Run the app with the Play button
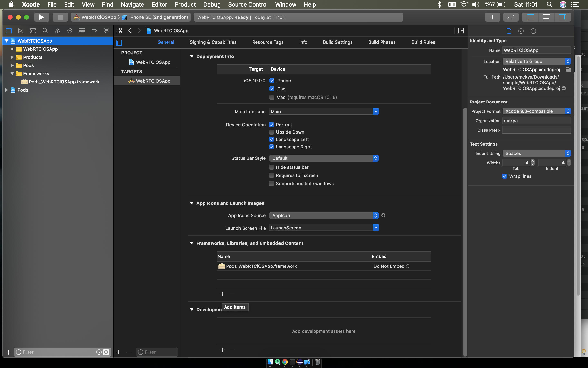 coord(42,17)
